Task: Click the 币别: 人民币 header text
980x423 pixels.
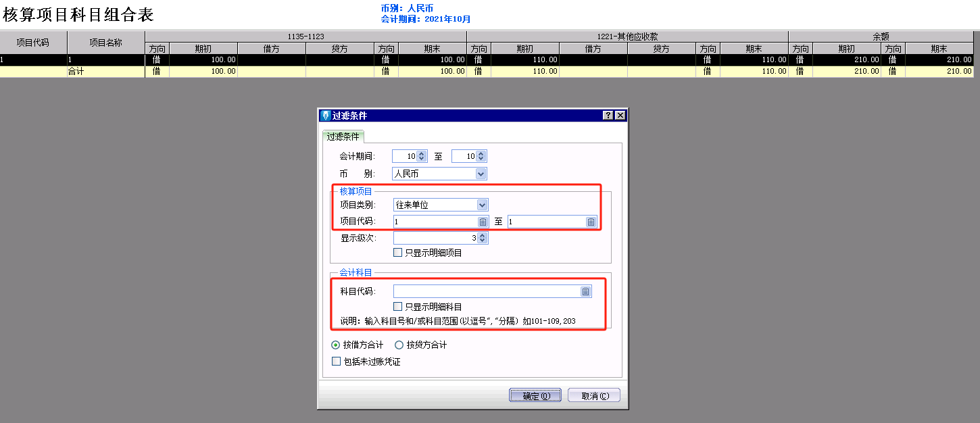Action: pos(407,8)
